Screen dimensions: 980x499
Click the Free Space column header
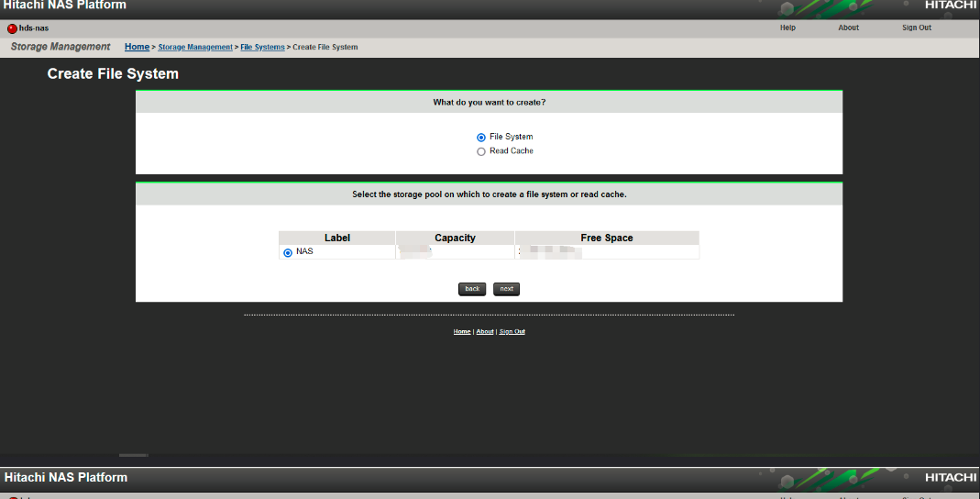[x=606, y=238]
